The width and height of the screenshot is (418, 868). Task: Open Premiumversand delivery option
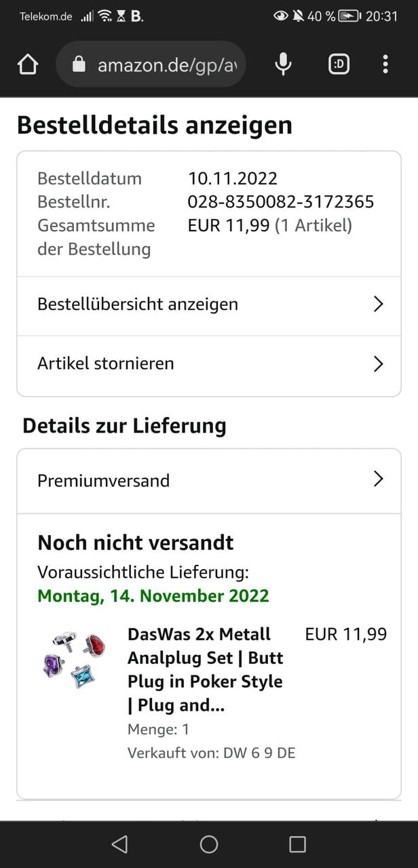[x=104, y=481]
